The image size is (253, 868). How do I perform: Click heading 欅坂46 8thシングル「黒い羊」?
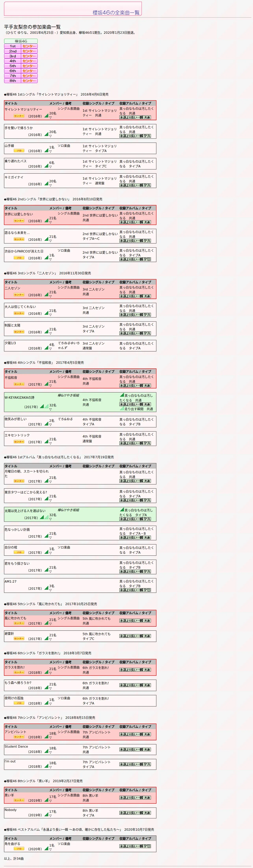43,781
